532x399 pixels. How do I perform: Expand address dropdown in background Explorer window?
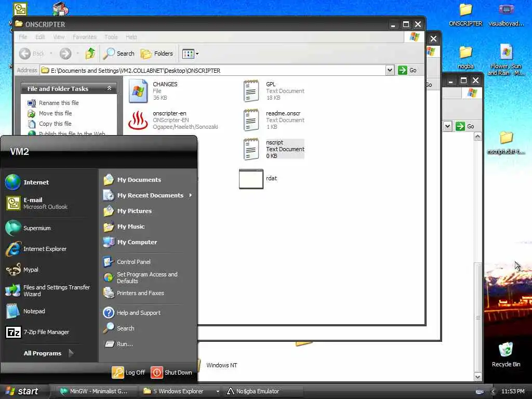click(x=447, y=126)
